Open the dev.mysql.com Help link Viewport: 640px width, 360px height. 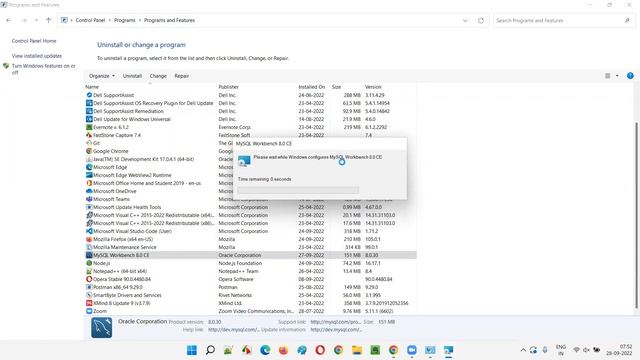[x=233, y=329]
